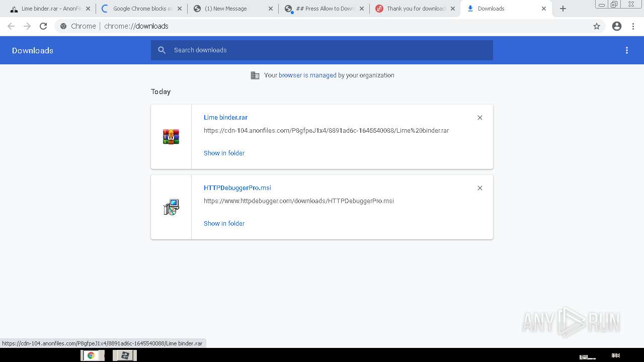Bookmark this page with the star icon

tap(597, 26)
